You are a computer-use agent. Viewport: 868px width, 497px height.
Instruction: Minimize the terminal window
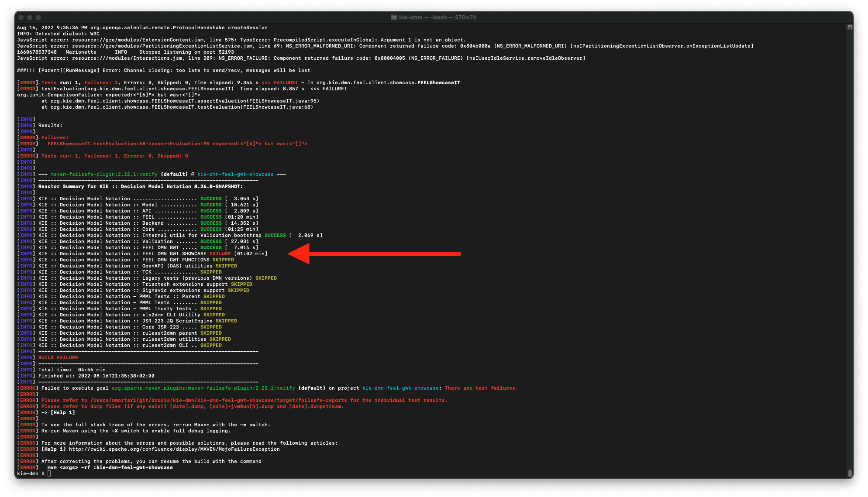30,17
